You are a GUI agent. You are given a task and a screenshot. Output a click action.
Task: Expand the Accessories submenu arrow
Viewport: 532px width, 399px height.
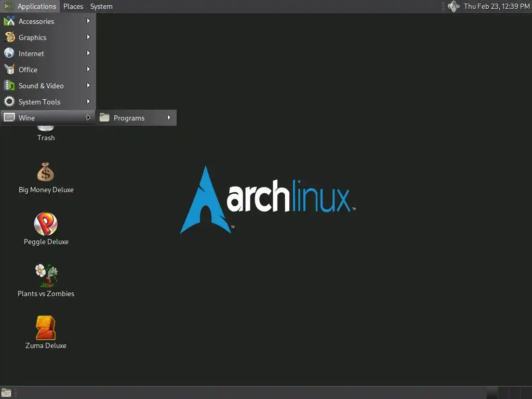point(88,21)
